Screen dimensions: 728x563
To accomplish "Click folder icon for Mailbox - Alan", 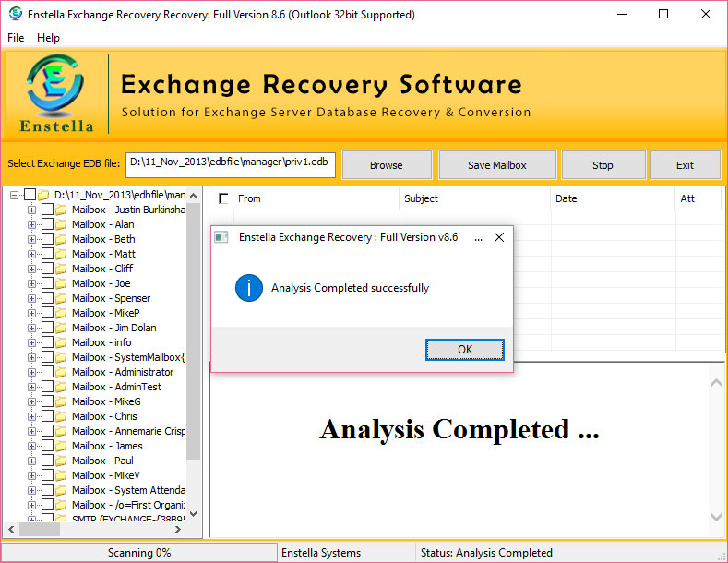I will tap(61, 224).
